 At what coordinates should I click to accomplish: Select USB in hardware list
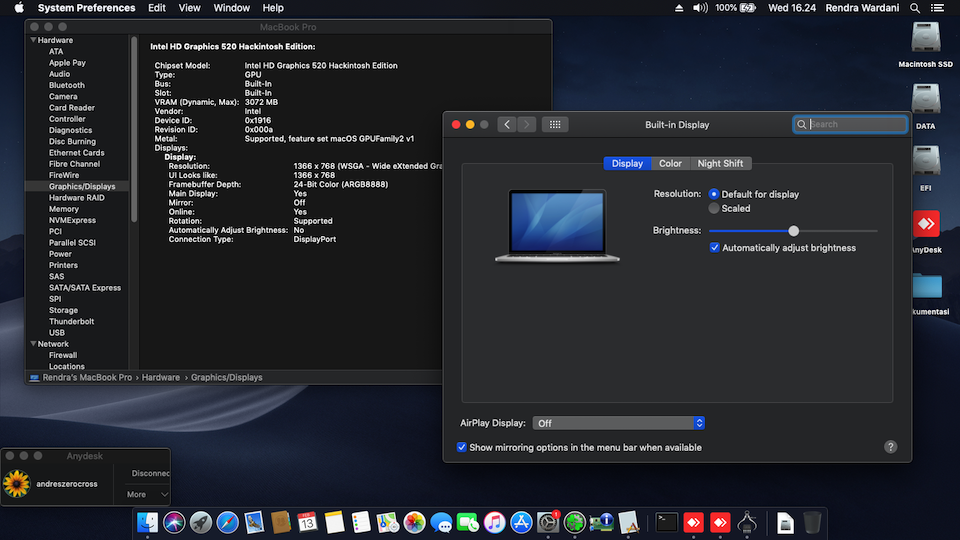(56, 332)
